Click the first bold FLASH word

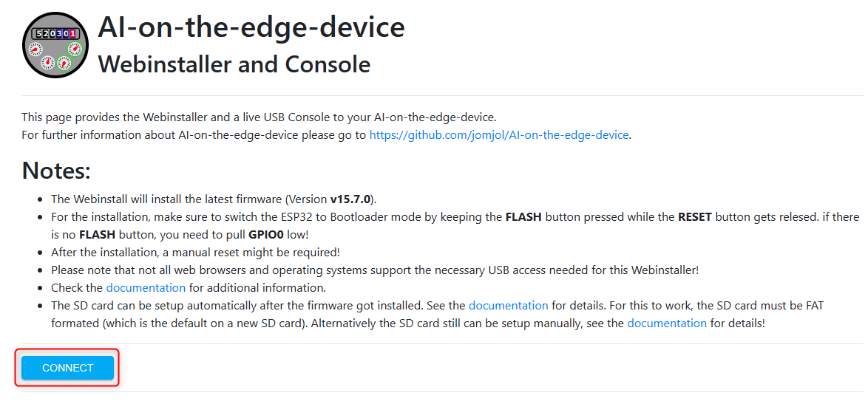point(524,216)
